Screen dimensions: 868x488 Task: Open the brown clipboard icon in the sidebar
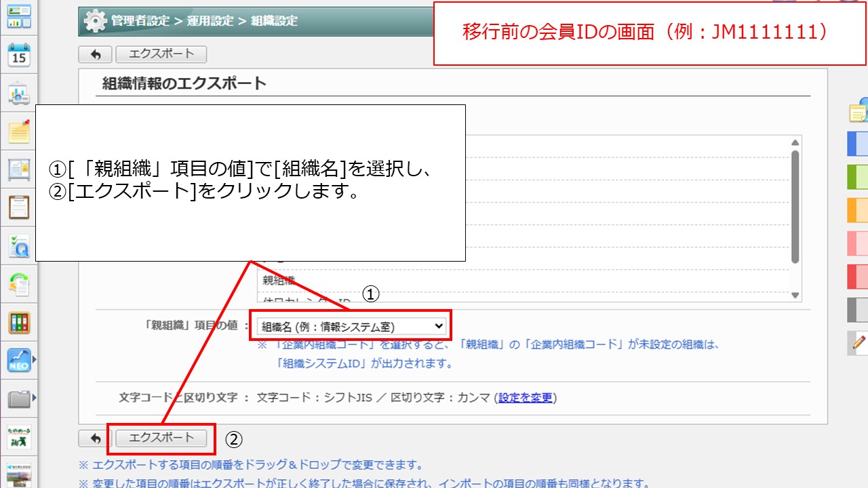[x=19, y=207]
